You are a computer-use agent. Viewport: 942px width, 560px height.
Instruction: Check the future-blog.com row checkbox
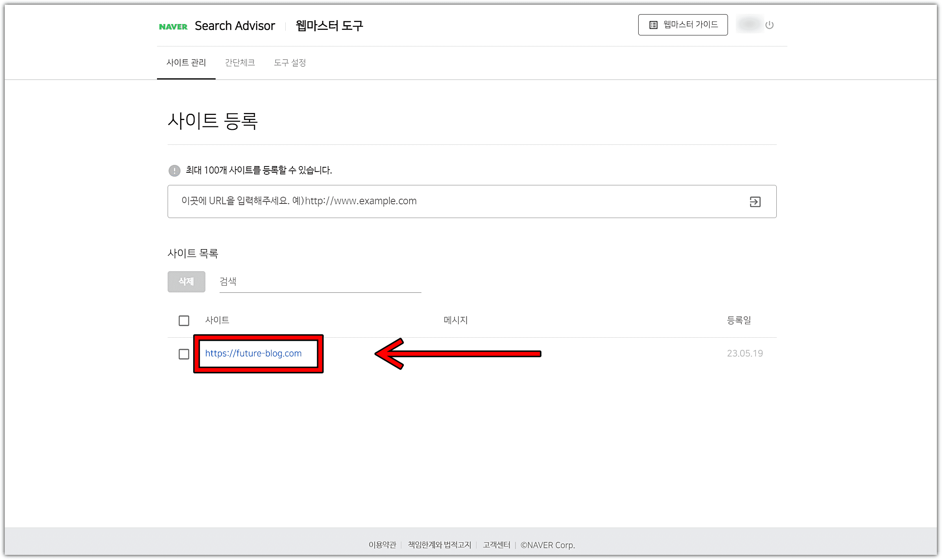184,354
